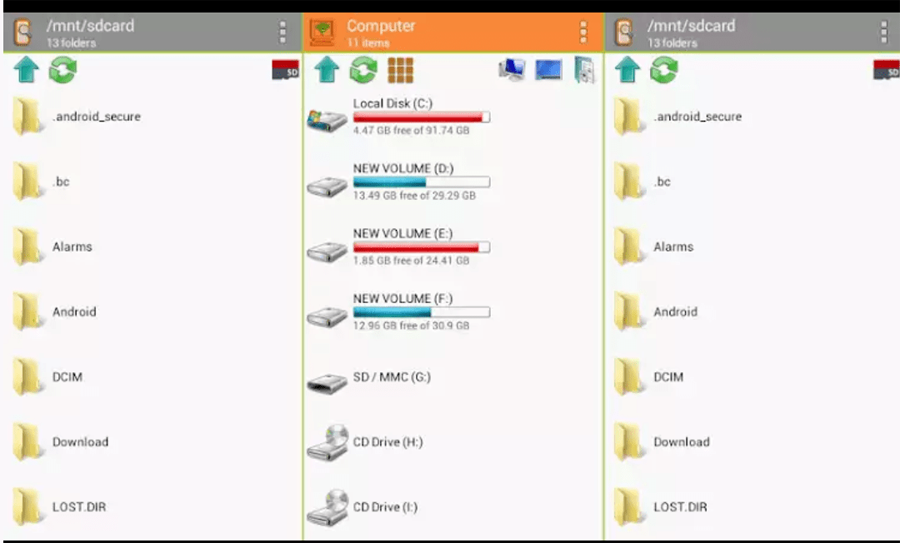Viewport: 900px width, 543px height.
Task: Go up a level in right sdcard panel
Action: click(x=627, y=70)
